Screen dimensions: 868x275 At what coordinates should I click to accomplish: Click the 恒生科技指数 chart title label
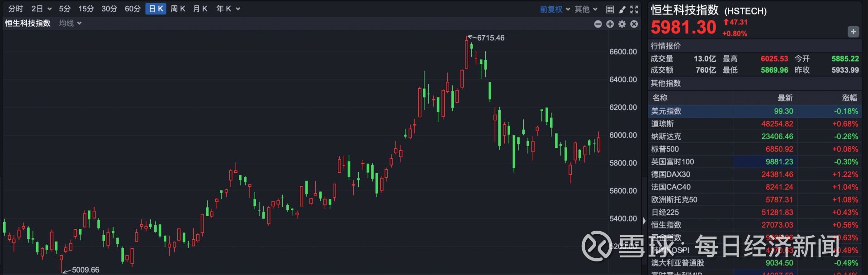click(28, 23)
